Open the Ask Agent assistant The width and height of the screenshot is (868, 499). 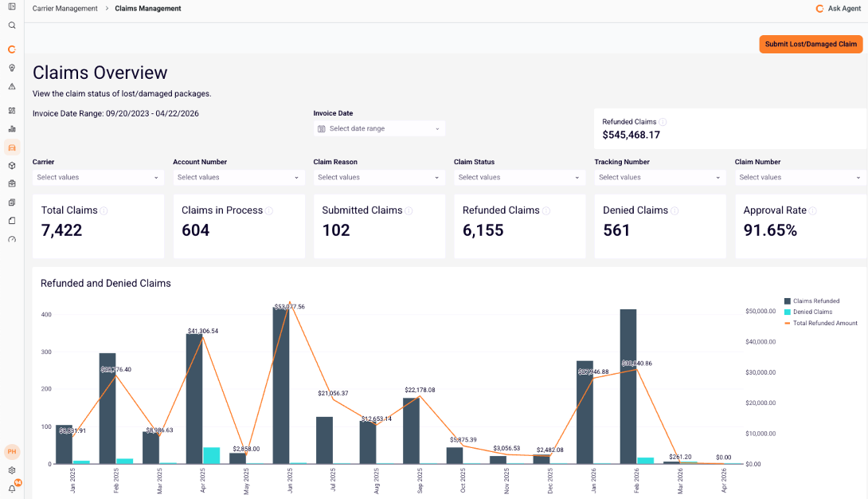(x=838, y=8)
